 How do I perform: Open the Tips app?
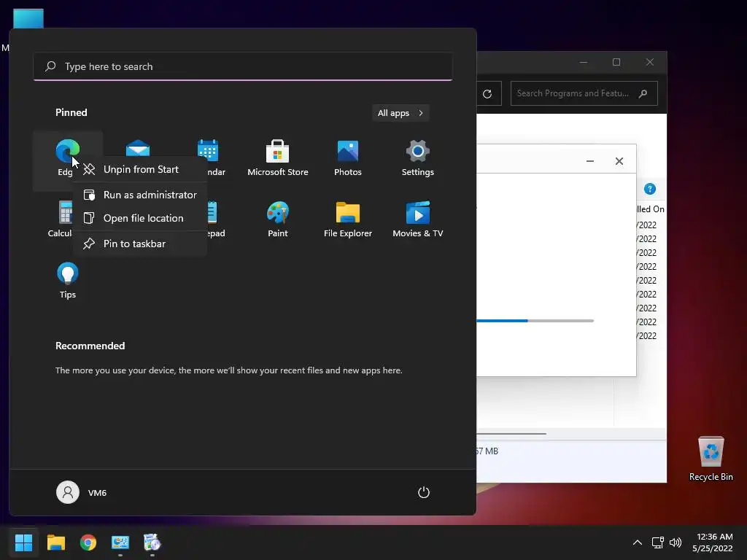[68, 281]
